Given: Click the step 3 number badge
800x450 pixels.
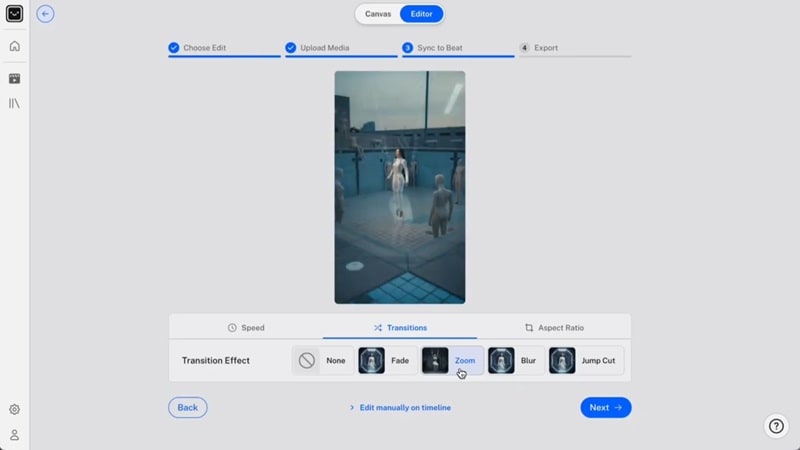Looking at the screenshot, I should tap(408, 48).
